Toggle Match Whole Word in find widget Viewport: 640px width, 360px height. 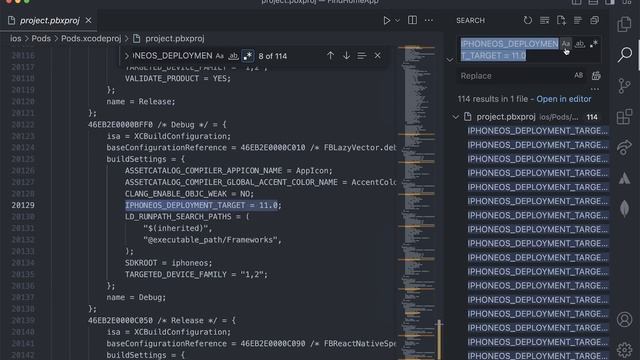click(x=233, y=56)
